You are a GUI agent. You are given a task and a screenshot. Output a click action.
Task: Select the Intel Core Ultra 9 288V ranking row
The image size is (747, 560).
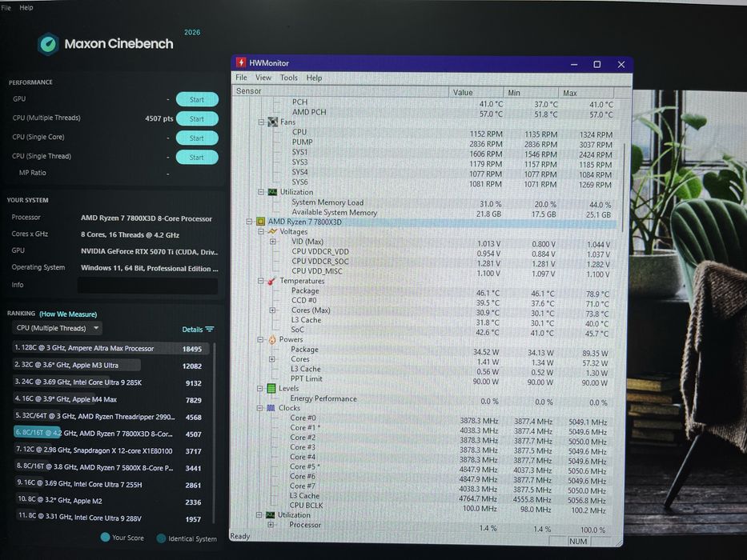110,518
